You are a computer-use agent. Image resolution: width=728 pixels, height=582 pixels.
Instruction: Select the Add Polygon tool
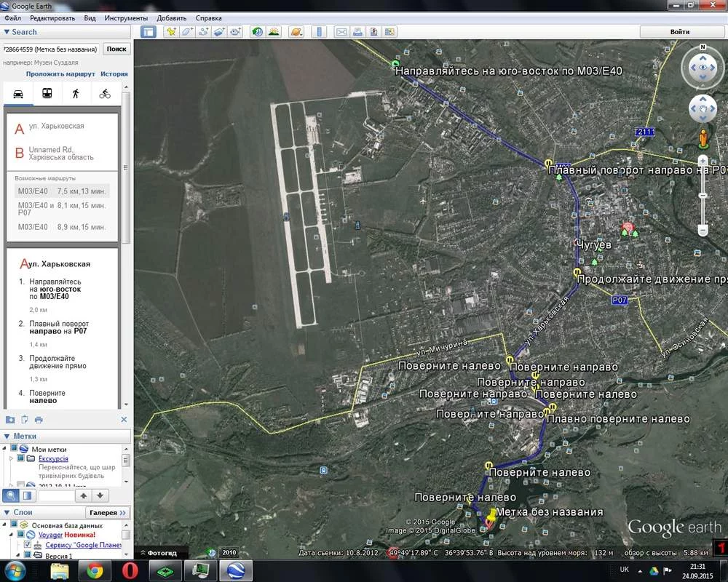187,32
